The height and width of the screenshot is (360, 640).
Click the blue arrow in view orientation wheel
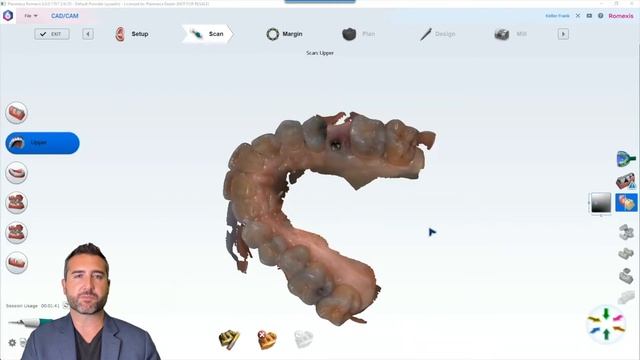[595, 330]
